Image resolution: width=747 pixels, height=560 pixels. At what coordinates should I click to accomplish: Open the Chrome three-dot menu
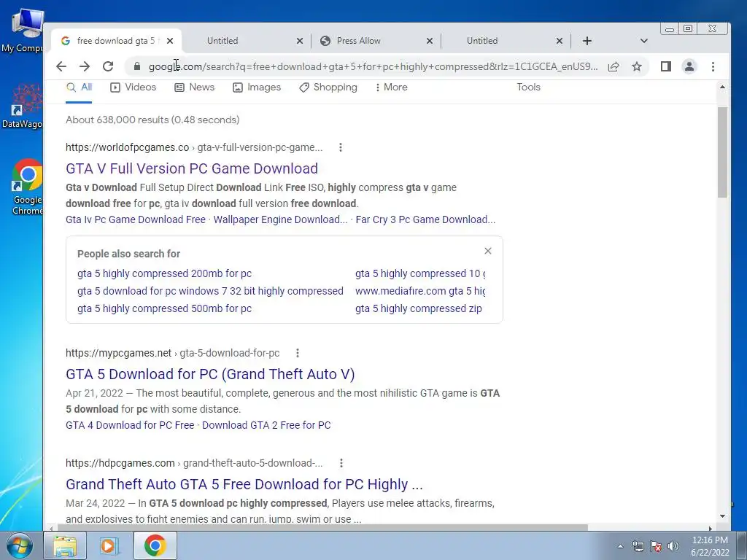tap(713, 66)
